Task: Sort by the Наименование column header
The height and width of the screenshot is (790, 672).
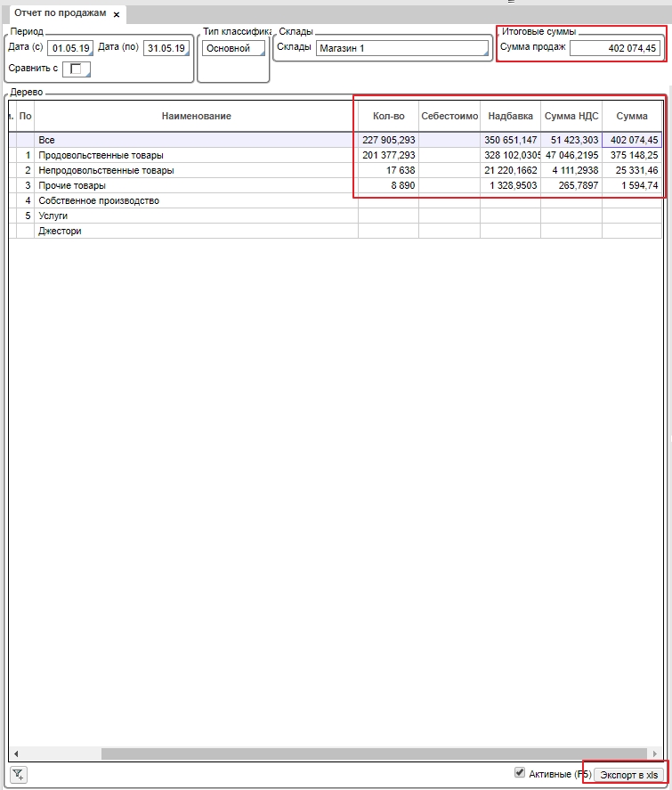Action: tap(196, 116)
